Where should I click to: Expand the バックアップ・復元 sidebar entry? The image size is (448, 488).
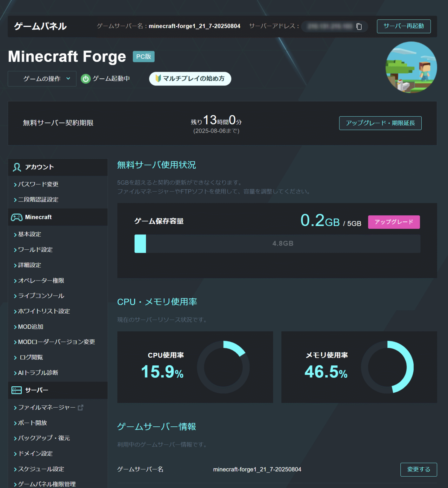pos(43,438)
